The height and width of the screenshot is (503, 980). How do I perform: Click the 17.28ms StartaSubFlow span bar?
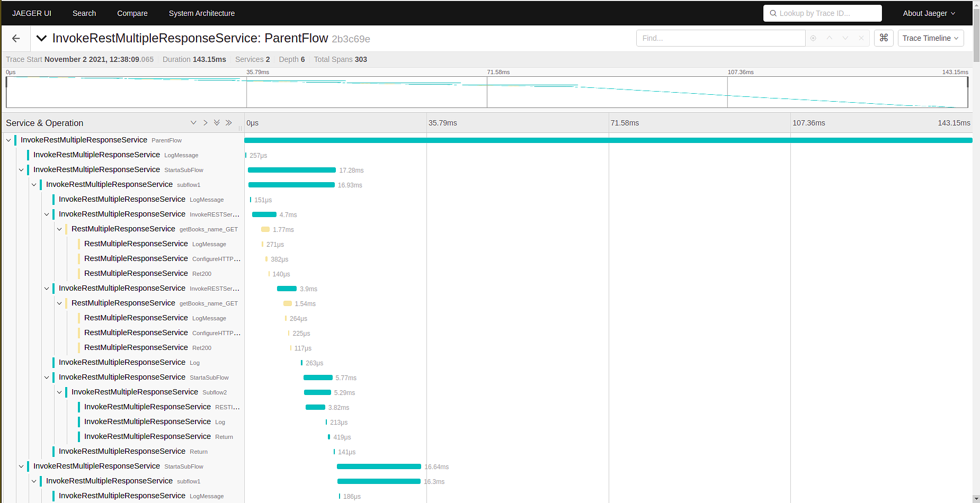pyautogui.click(x=292, y=170)
